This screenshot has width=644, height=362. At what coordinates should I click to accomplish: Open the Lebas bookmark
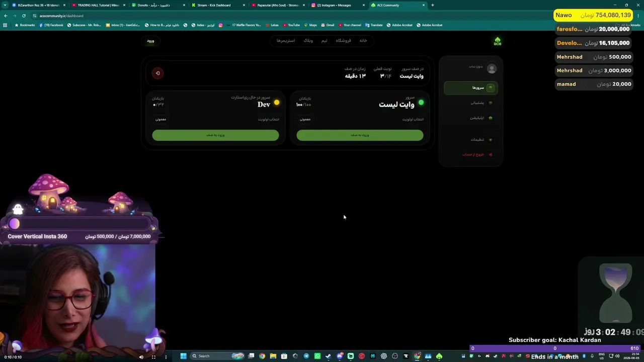272,25
